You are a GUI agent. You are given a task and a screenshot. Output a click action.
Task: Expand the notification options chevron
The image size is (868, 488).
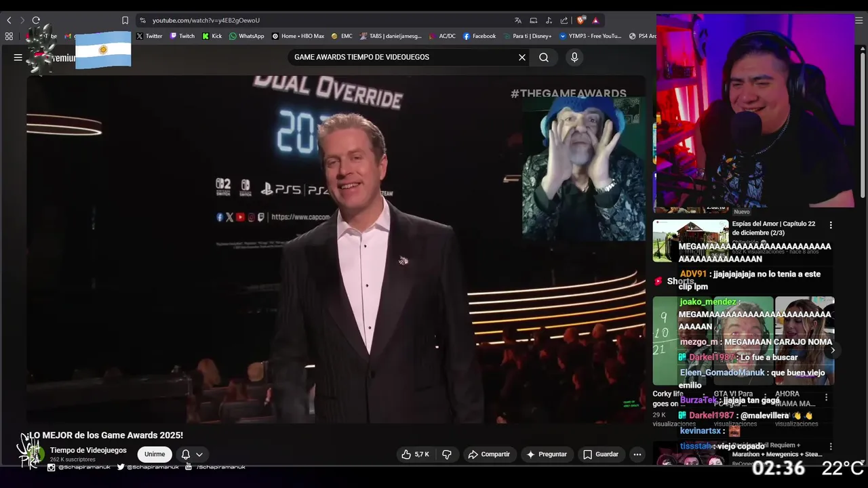click(199, 455)
